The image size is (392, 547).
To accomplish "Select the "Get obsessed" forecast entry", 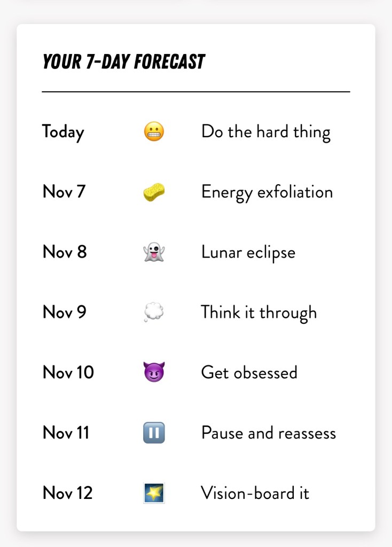I will [x=249, y=372].
